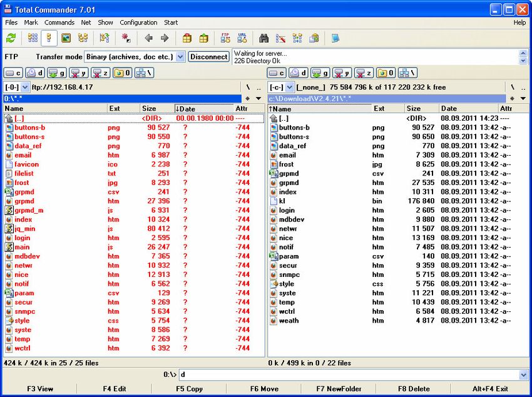The image size is (532, 397).
Task: Sort right panel by Name column header
Action: (319, 109)
